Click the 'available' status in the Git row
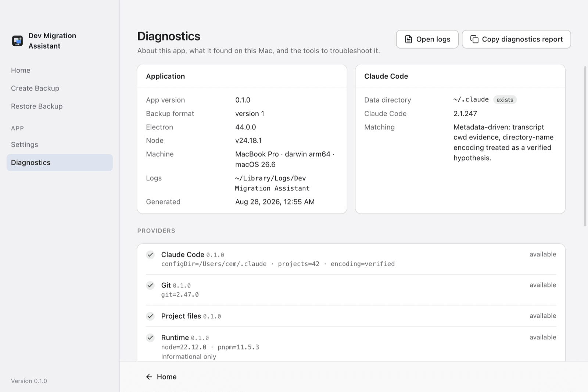 [543, 285]
